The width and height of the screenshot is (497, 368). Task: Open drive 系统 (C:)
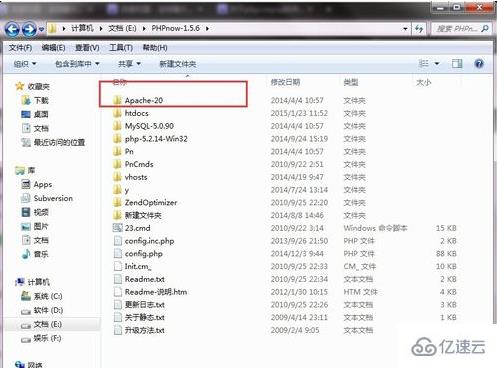coord(48,296)
